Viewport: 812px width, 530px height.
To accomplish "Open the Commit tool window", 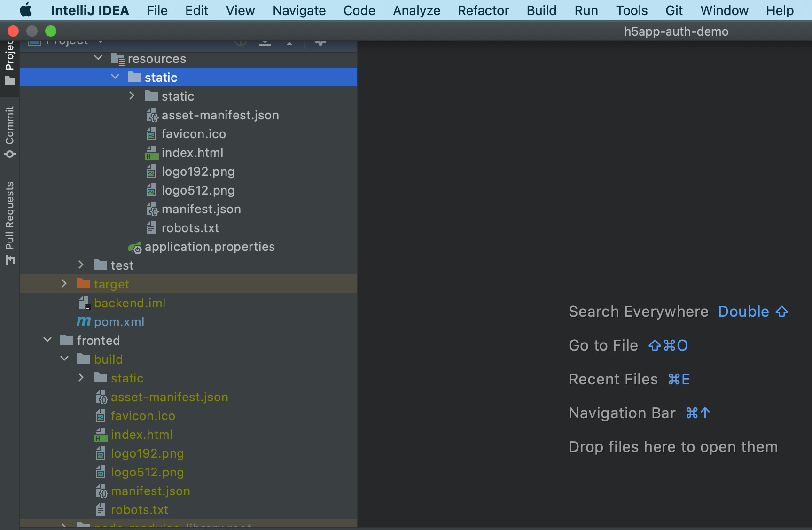I will tap(9, 131).
